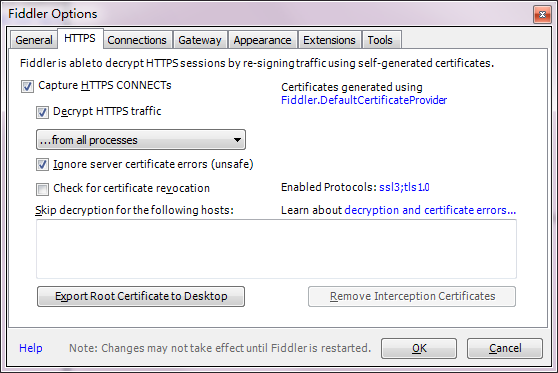
Task: Open the Fiddler.DefaultCertificateProvider link
Action: [x=364, y=100]
